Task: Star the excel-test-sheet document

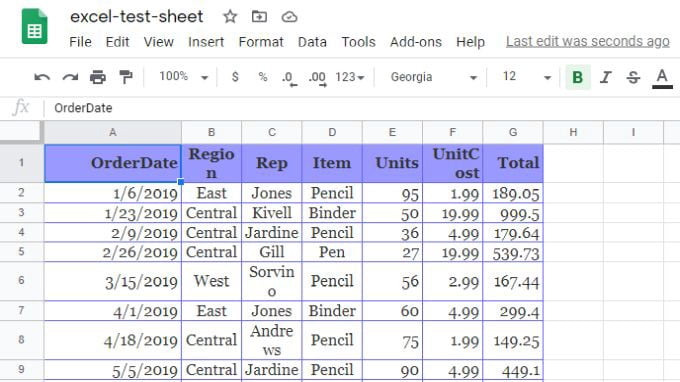Action: (230, 17)
